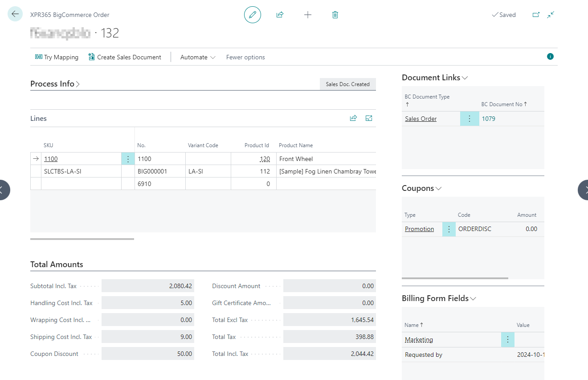Open the Sales Order link
Image resolution: width=588 pixels, height=380 pixels.
click(x=421, y=119)
